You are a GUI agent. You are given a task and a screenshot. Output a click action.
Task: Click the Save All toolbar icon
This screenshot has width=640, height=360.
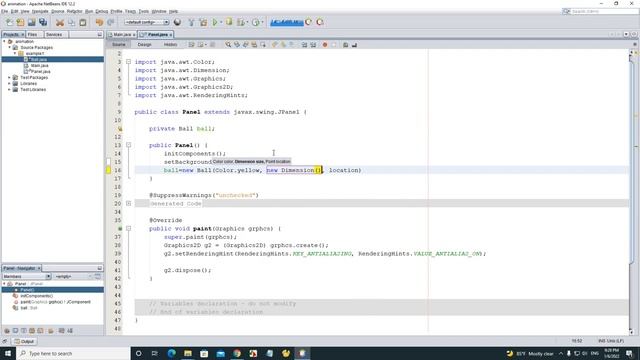(43, 22)
